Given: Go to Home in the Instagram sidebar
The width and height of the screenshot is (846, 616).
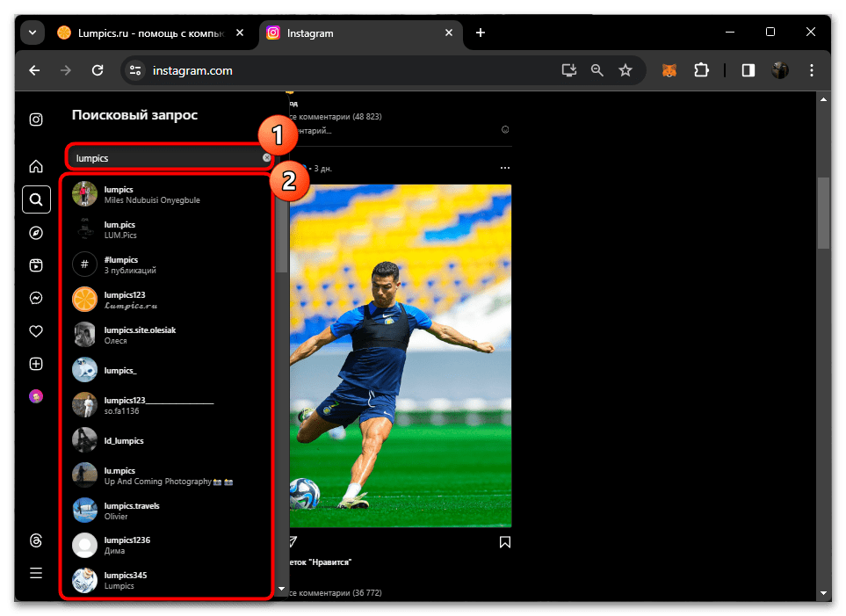Looking at the screenshot, I should tap(36, 166).
